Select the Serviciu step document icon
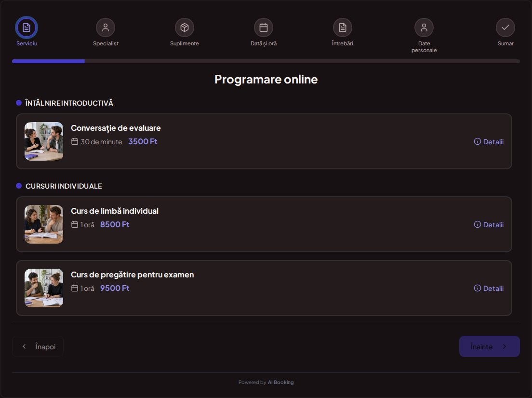This screenshot has height=398, width=532. (27, 27)
